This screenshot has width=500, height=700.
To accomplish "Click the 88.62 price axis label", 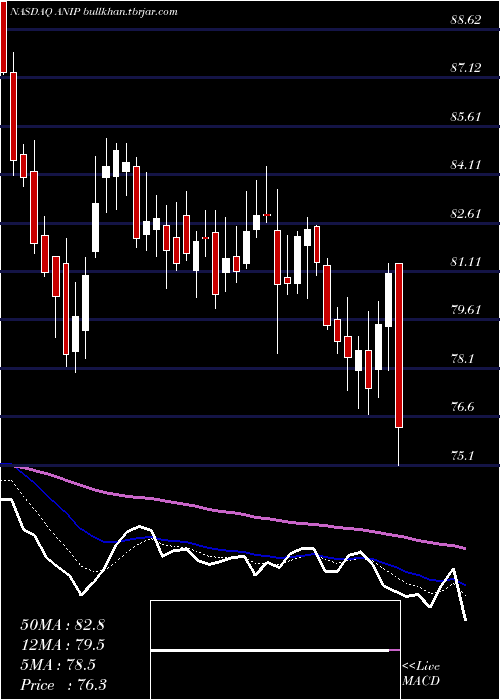I will 466,20.
